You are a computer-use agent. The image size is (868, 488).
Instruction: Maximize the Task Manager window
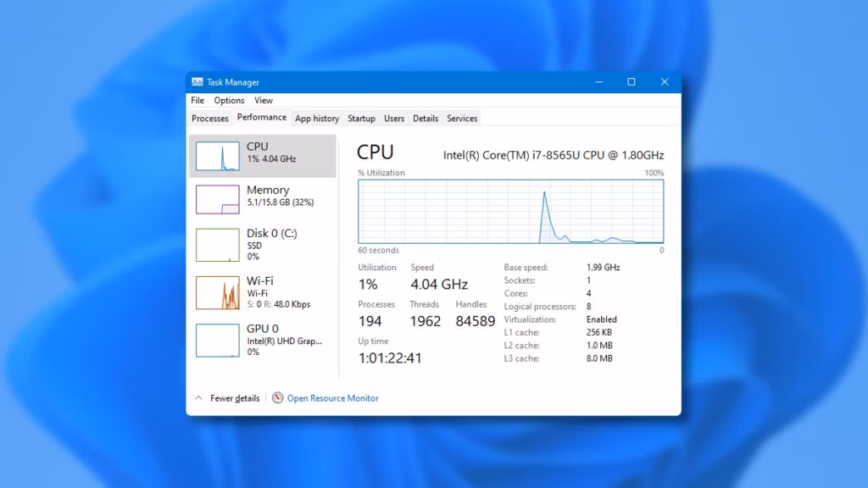click(631, 82)
